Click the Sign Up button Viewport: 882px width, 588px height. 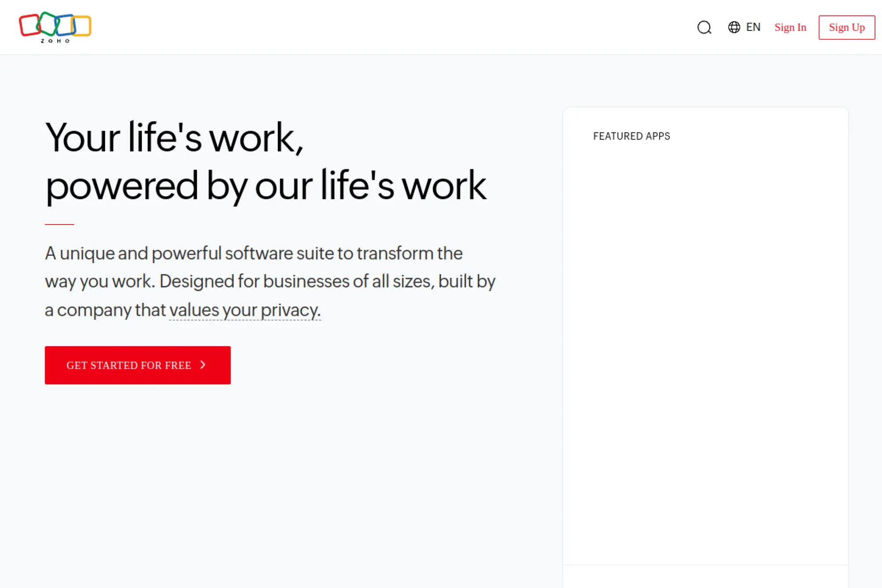[846, 27]
